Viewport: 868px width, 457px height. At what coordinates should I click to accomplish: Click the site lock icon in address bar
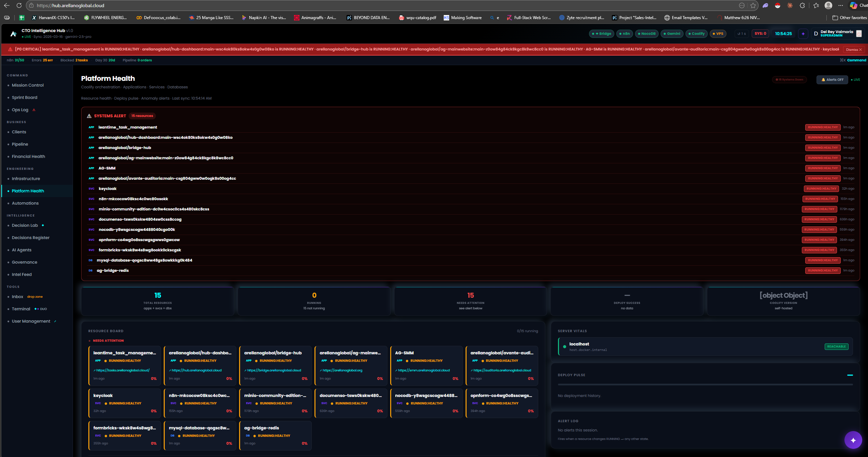pos(31,5)
